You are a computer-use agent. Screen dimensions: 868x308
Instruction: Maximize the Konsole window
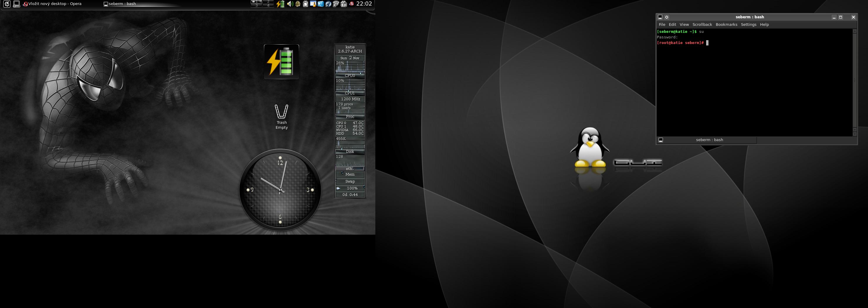841,17
